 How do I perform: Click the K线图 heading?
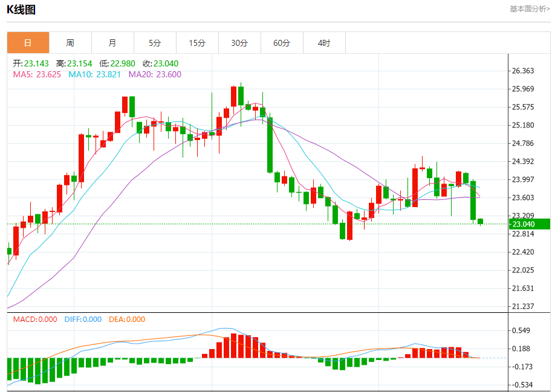(21, 10)
